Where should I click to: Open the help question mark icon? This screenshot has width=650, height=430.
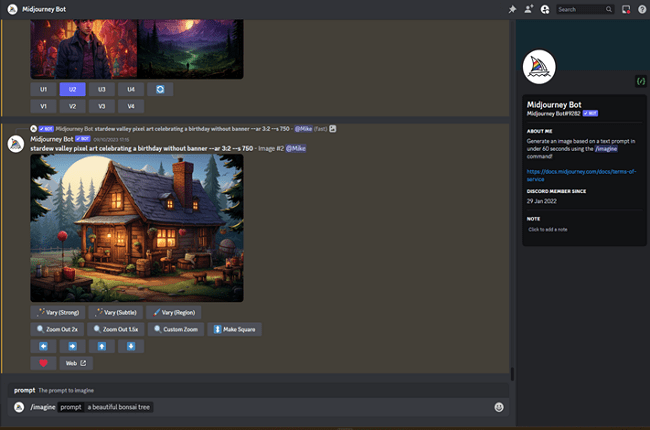pos(641,9)
